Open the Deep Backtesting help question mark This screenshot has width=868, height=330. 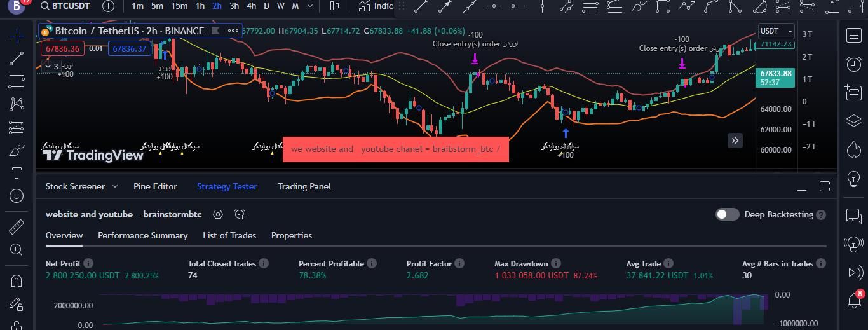pyautogui.click(x=821, y=215)
